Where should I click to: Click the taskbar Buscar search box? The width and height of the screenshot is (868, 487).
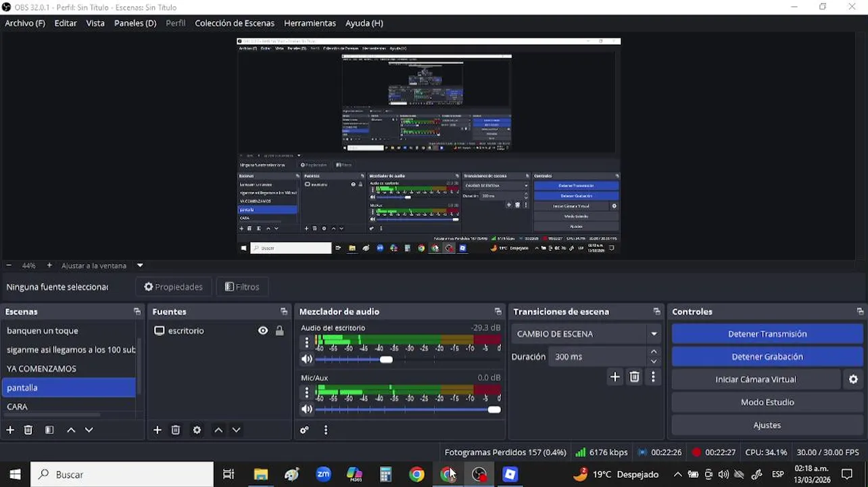122,474
